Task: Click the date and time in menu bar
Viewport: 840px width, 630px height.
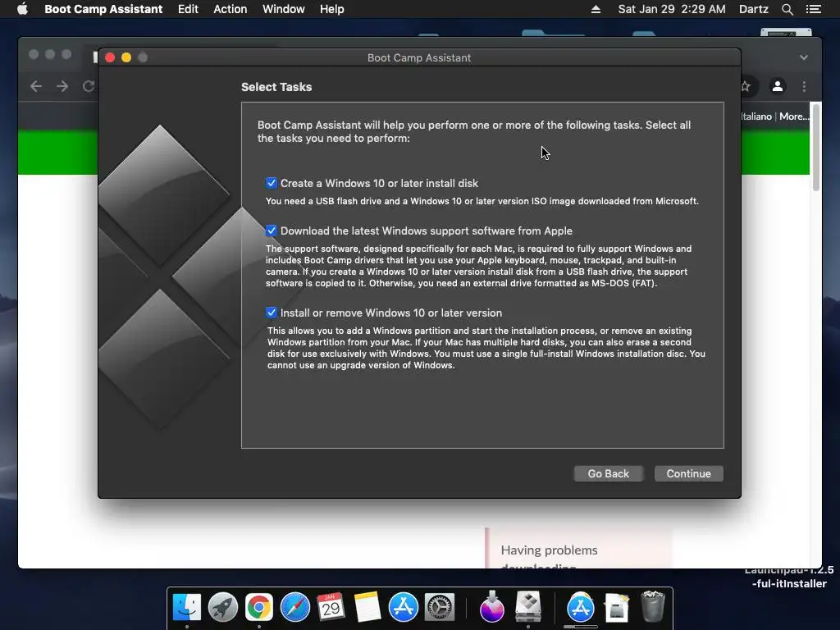Action: (x=672, y=9)
